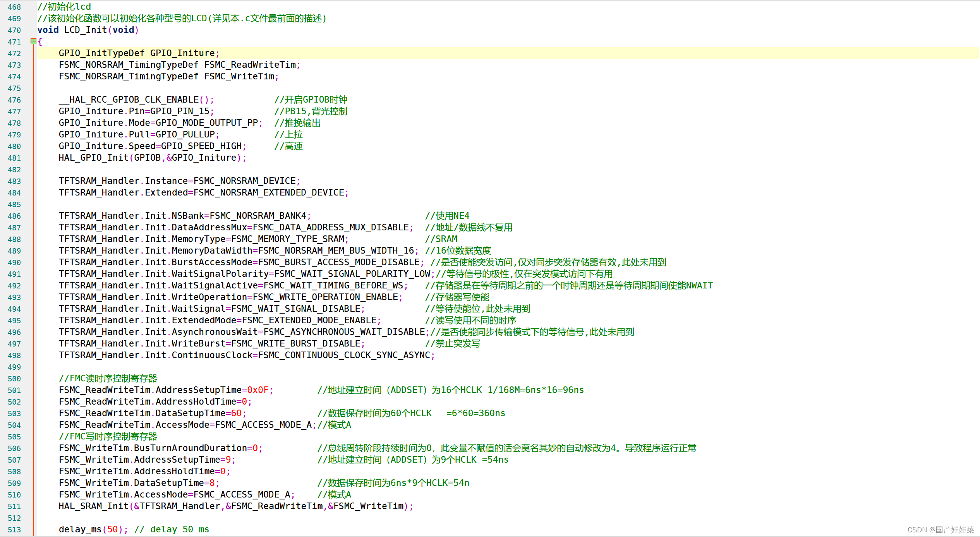This screenshot has width=980, height=537.
Task: Click line number 511 in gutter
Action: pos(14,506)
